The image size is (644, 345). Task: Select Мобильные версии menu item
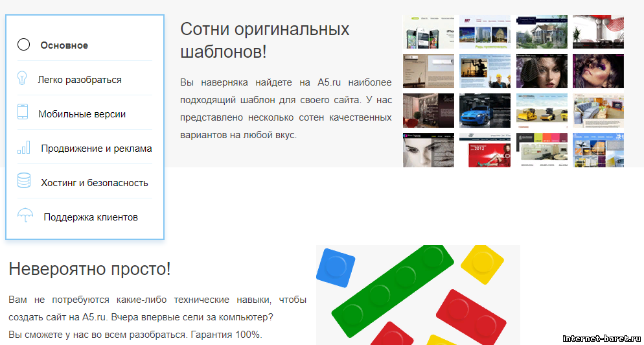82,114
